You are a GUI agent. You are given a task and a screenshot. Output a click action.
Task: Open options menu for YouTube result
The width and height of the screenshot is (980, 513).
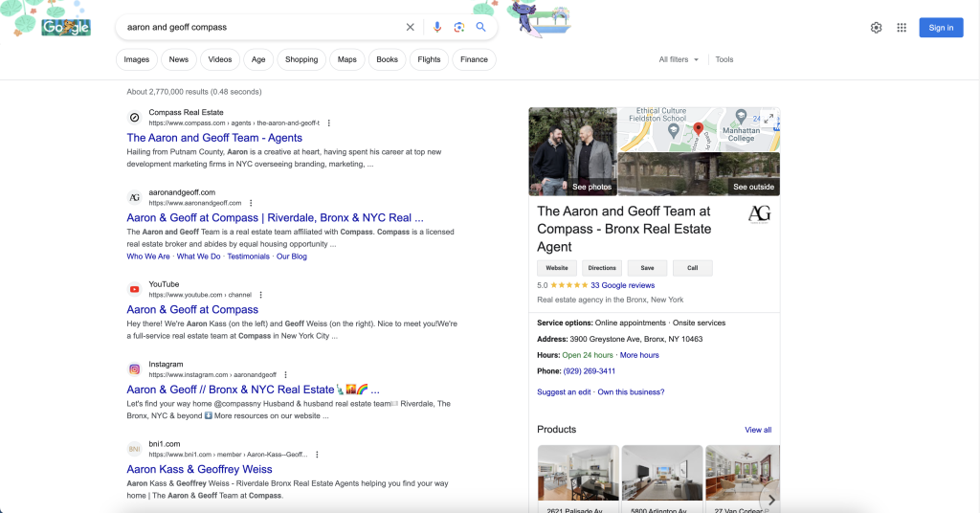260,295
